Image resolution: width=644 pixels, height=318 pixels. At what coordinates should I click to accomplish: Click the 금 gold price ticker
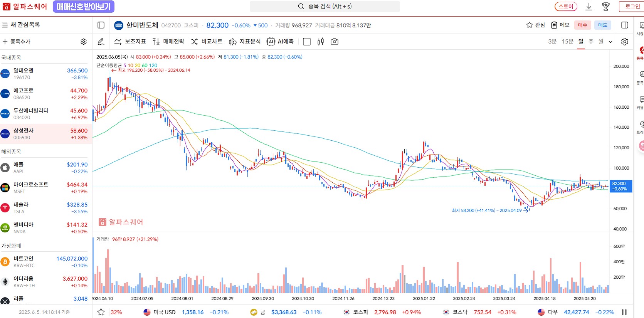286,312
